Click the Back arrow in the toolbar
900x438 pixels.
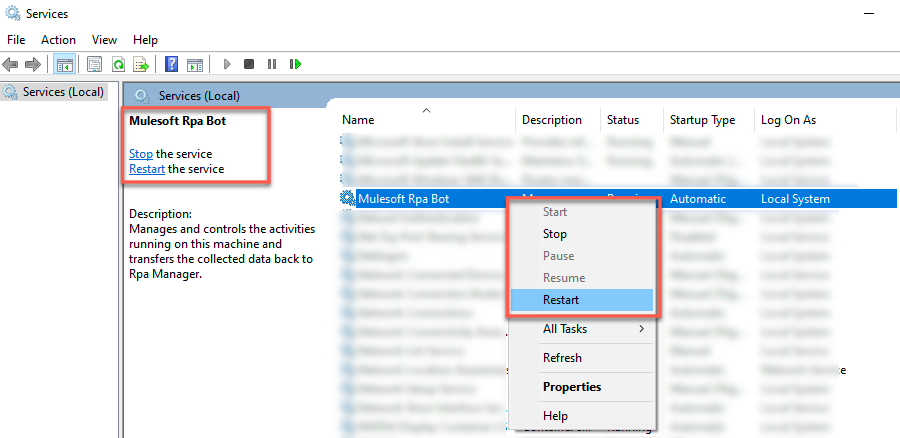coord(11,64)
